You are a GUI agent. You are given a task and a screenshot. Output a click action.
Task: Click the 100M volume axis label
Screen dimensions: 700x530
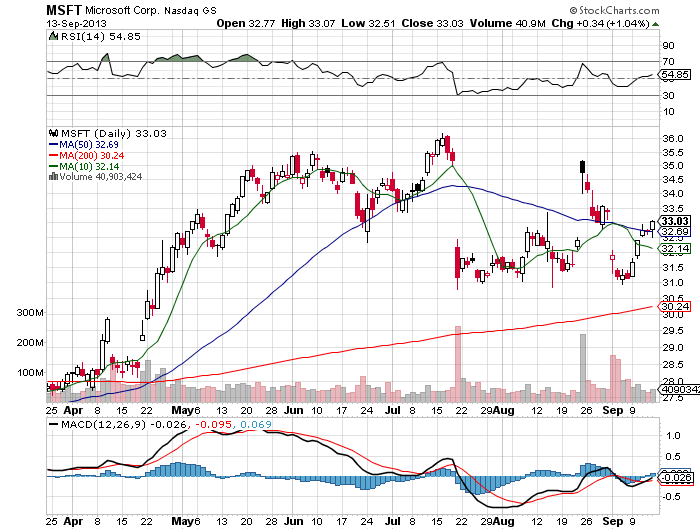pos(30,372)
